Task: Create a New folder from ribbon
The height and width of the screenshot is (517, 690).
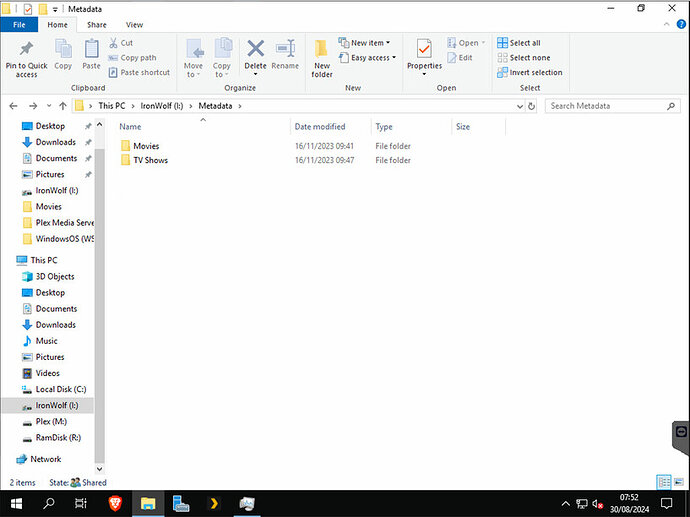Action: [322, 59]
